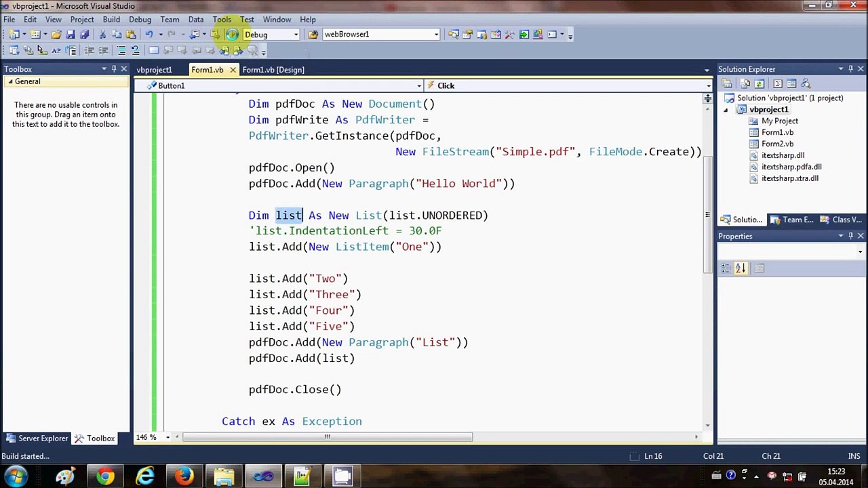868x488 pixels.
Task: Open the Tools menu
Action: coord(222,20)
